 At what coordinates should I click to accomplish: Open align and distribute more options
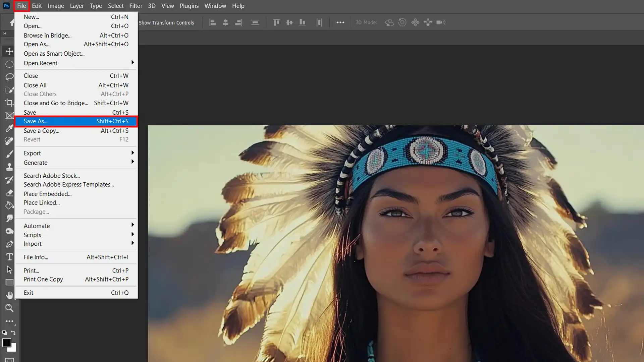pos(340,22)
